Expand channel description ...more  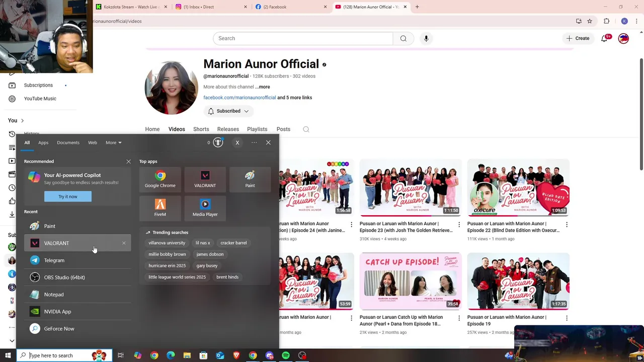click(x=263, y=87)
